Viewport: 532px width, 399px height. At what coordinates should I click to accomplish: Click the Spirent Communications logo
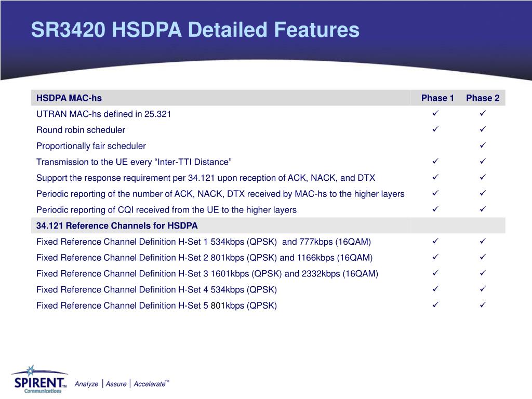pos(39,380)
